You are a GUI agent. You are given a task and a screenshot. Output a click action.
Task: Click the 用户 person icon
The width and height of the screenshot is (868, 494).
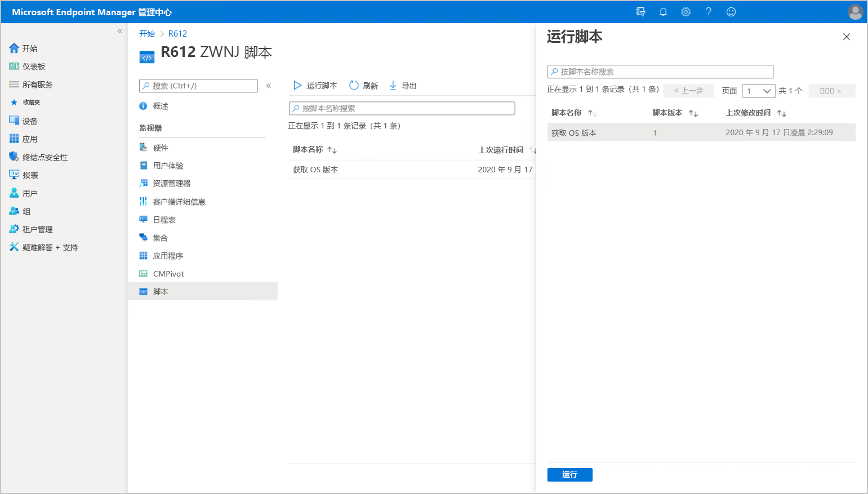pyautogui.click(x=14, y=193)
